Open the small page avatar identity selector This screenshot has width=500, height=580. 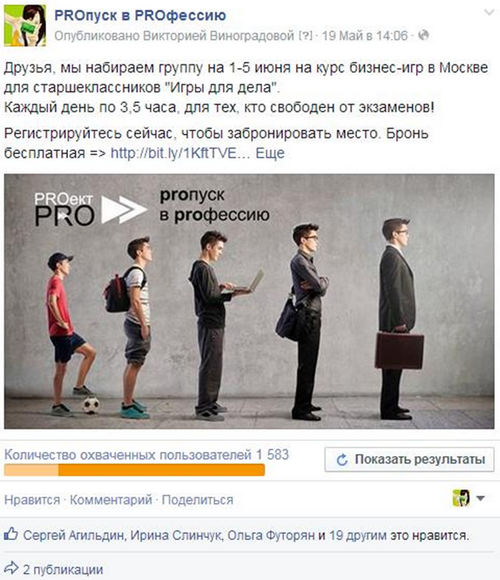pos(461,498)
